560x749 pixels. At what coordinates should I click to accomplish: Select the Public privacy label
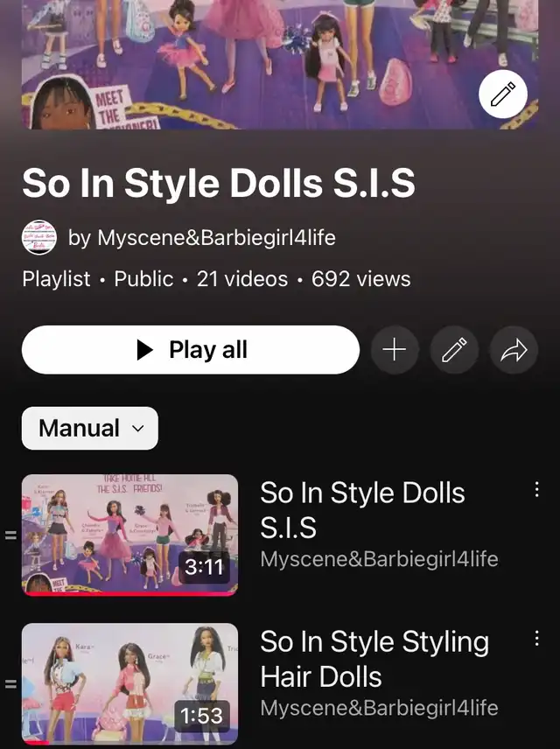143,279
